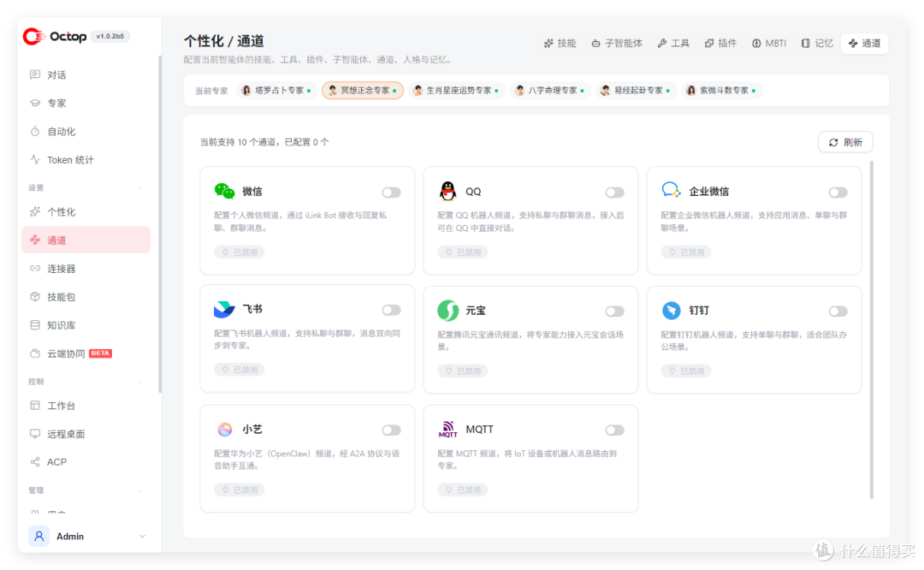Open 自动化 in the sidebar
Screen dimensions: 924x570
(x=86, y=132)
